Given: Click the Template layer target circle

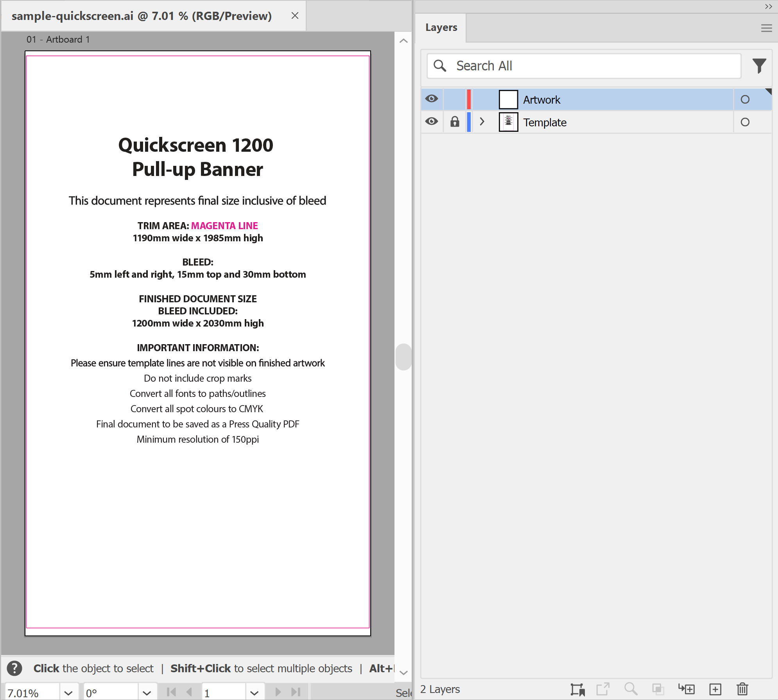Looking at the screenshot, I should pos(745,122).
